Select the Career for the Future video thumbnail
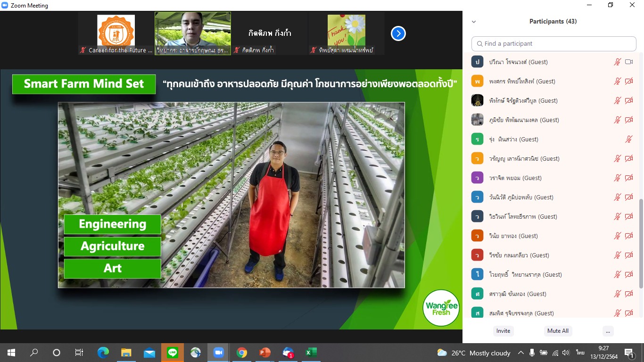Image resolution: width=644 pixels, height=362 pixels. [116, 33]
